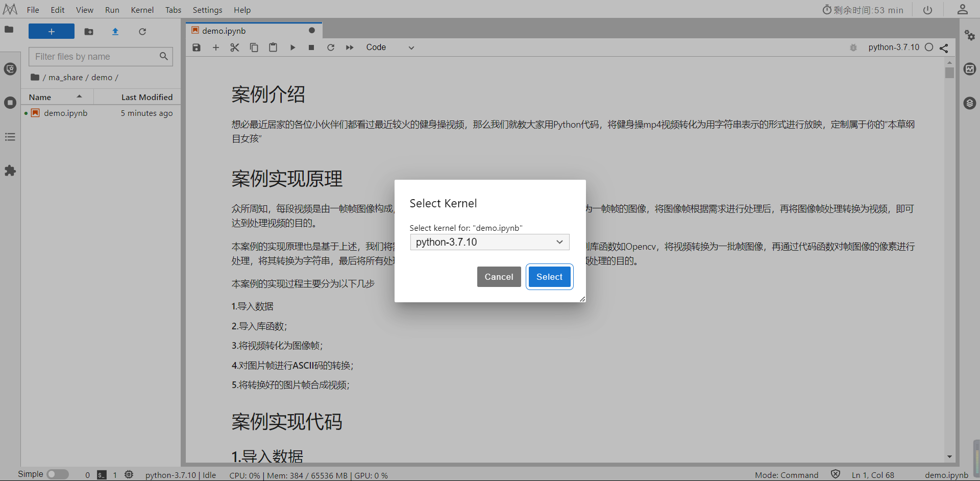Click the CPU and memory usage status
The image size is (980, 481).
pyautogui.click(x=308, y=475)
